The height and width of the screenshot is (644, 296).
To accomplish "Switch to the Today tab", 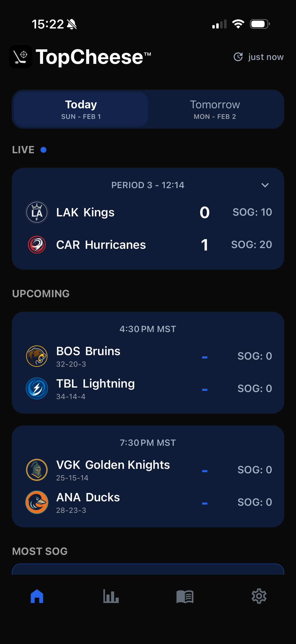I will [x=81, y=109].
